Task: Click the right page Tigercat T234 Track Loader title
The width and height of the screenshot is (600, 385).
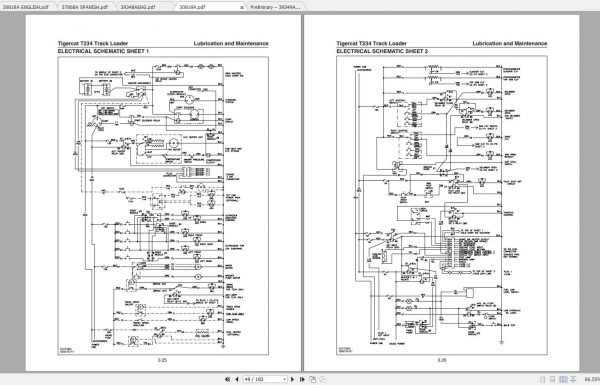Action: pyautogui.click(x=372, y=44)
